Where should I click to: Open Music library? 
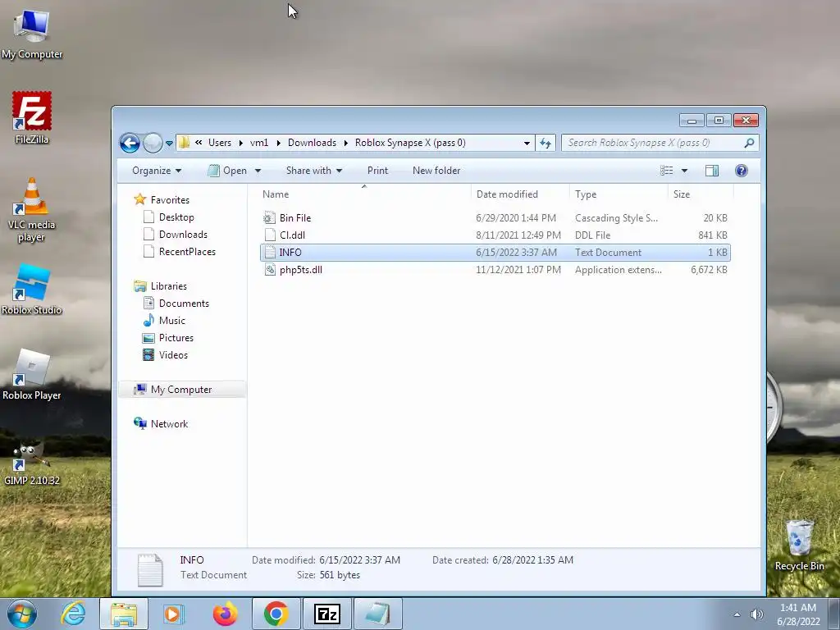point(172,321)
